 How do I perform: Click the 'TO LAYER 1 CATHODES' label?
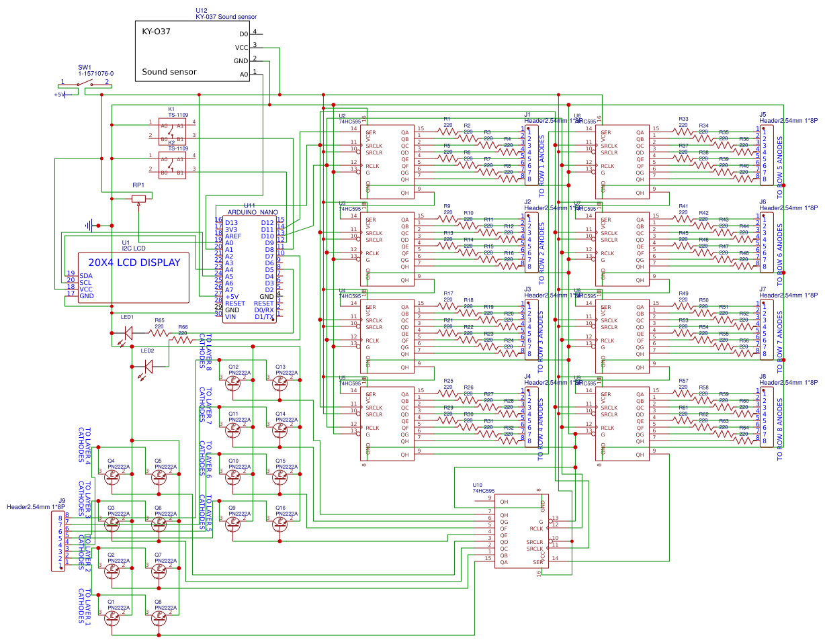coord(83,606)
